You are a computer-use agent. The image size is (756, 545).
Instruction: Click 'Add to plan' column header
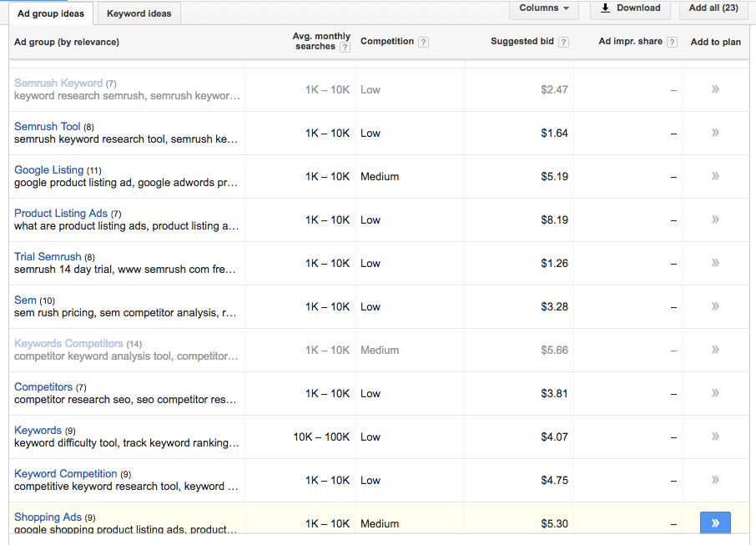coord(715,42)
